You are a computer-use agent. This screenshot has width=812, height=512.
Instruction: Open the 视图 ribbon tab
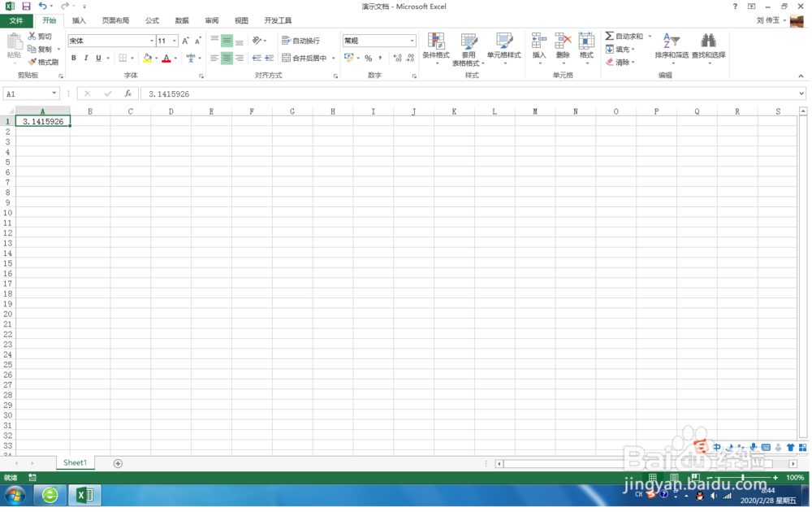click(240, 20)
